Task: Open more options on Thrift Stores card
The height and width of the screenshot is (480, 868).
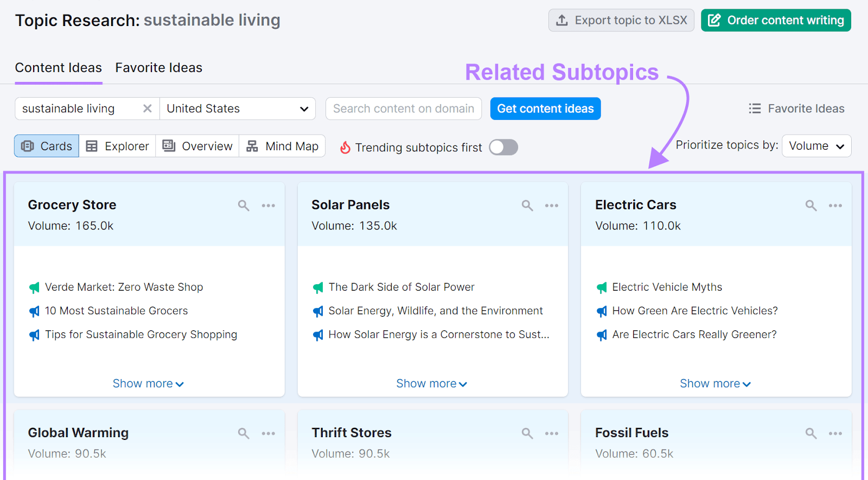Action: 552,433
